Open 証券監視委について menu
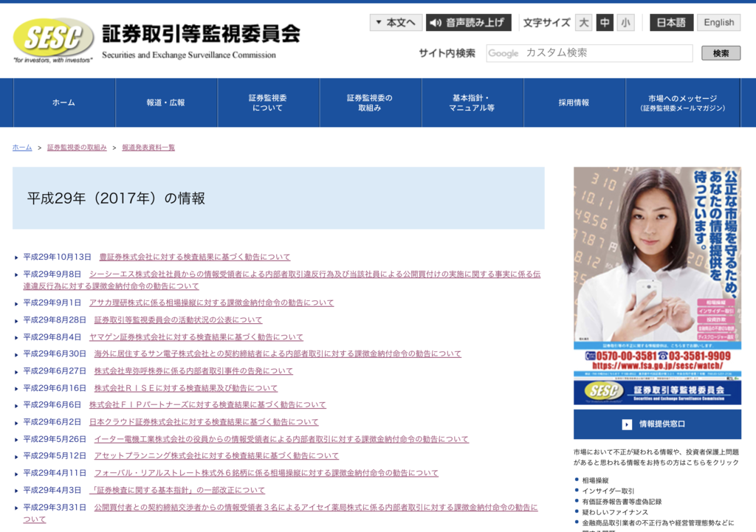Image resolution: width=756 pixels, height=532 pixels. click(269, 103)
